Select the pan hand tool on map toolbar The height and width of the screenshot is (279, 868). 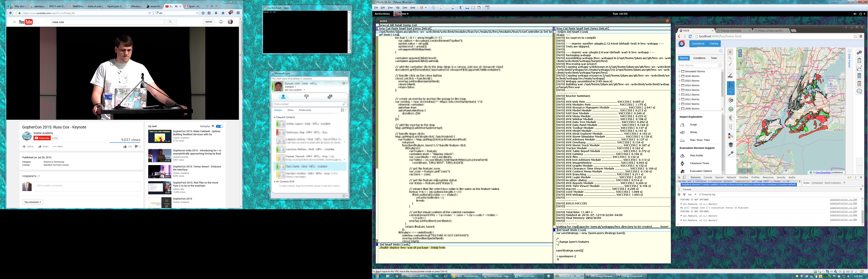[x=730, y=52]
